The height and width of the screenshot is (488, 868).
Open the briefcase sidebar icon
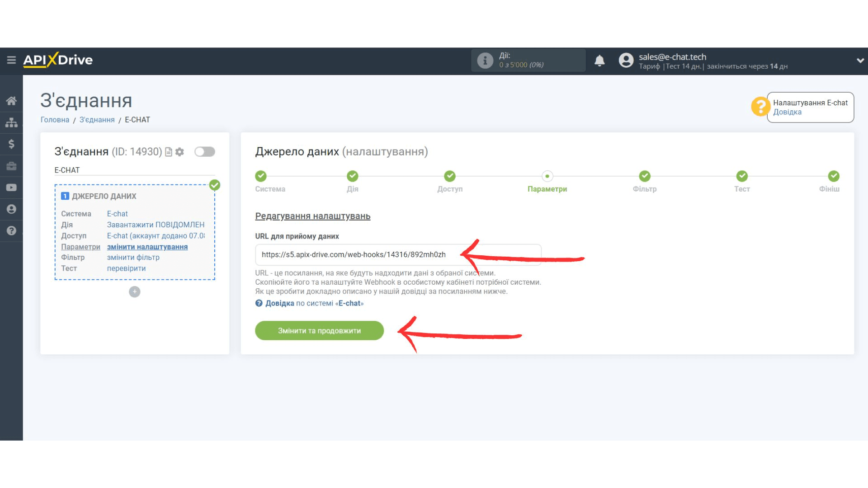(11, 166)
